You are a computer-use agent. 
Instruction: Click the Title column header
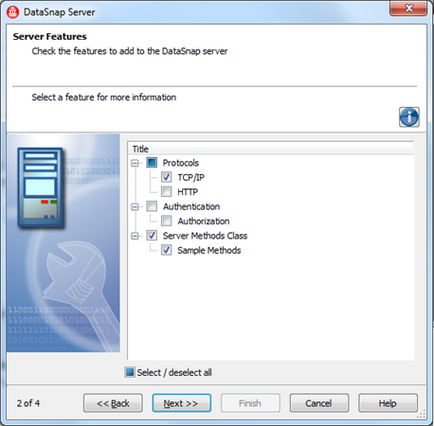tap(270, 149)
